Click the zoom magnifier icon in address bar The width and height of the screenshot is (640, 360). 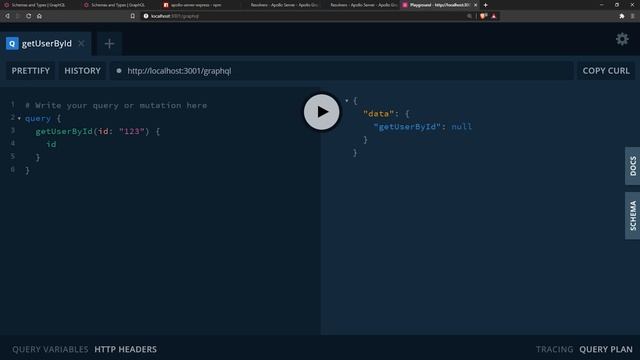tap(469, 16)
